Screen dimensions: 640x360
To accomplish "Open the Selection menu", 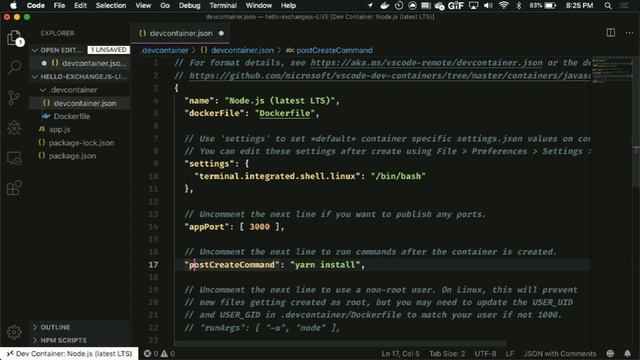I will tap(111, 5).
